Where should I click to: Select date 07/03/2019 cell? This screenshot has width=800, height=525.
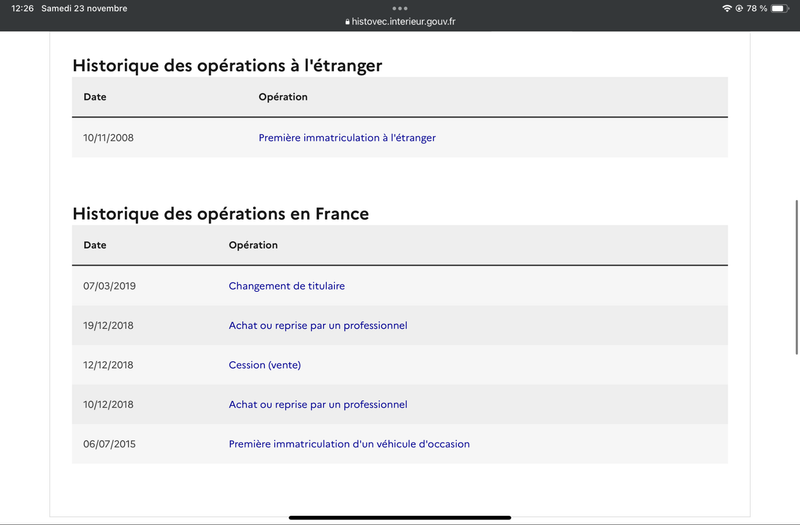(x=109, y=286)
